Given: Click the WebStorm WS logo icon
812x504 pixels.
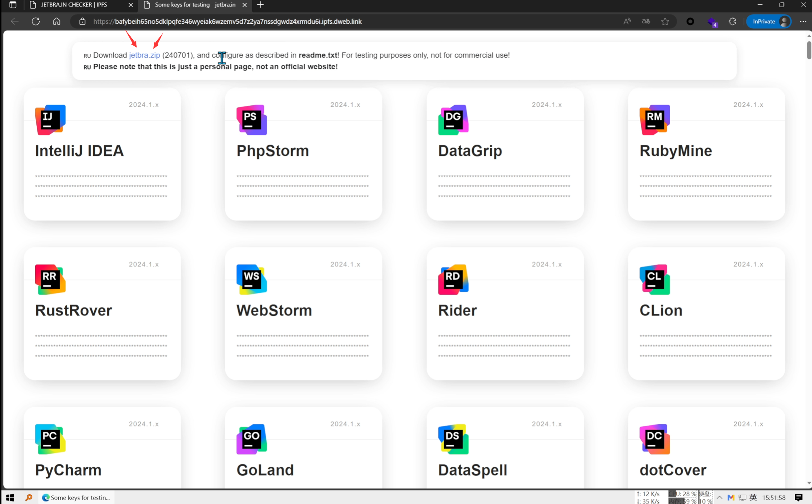Looking at the screenshot, I should tap(252, 280).
